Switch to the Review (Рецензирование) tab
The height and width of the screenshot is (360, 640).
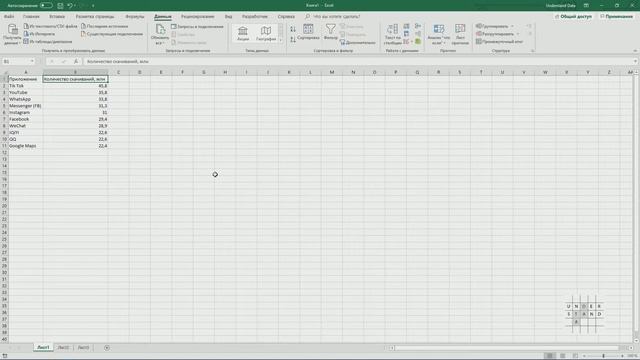pos(198,17)
